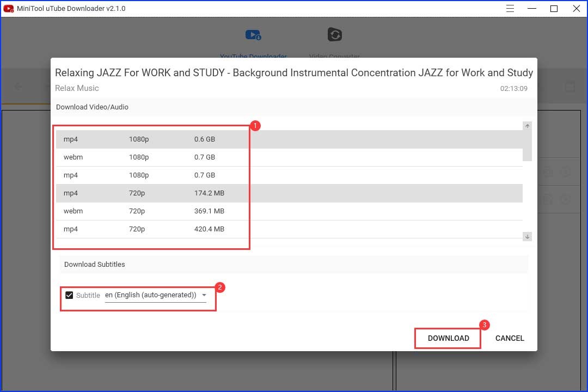Select the webm 720p 369.1 MB row
588x392 pixels.
tap(289, 211)
